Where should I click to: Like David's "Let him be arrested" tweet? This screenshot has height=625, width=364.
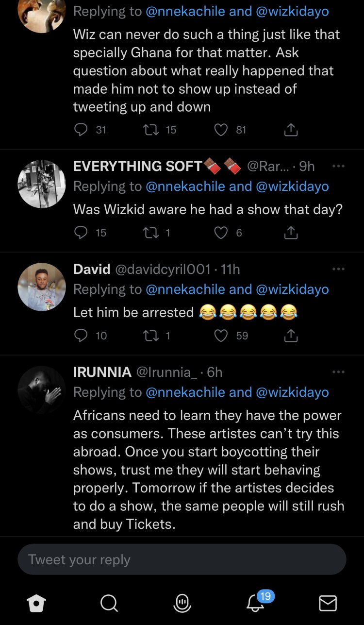click(221, 336)
